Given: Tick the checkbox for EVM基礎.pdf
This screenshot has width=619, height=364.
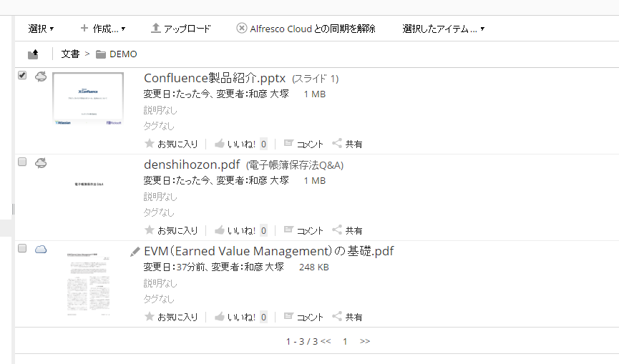Looking at the screenshot, I should tap(22, 248).
